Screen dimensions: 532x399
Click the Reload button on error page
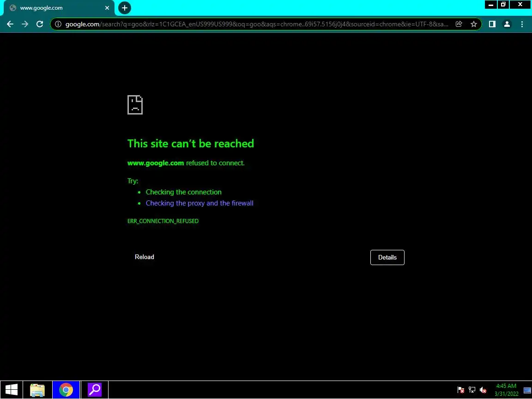[145, 257]
